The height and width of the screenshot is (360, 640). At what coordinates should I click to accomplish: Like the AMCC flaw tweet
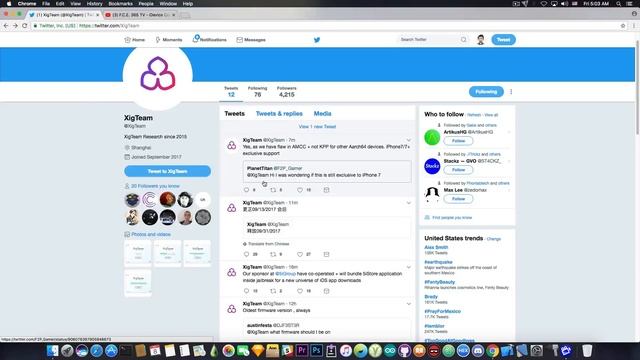pyautogui.click(x=300, y=190)
